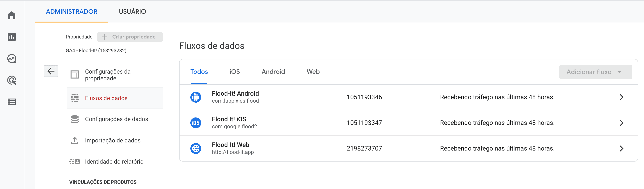Open the Configure table icon in sidebar
644x189 pixels.
(x=12, y=102)
